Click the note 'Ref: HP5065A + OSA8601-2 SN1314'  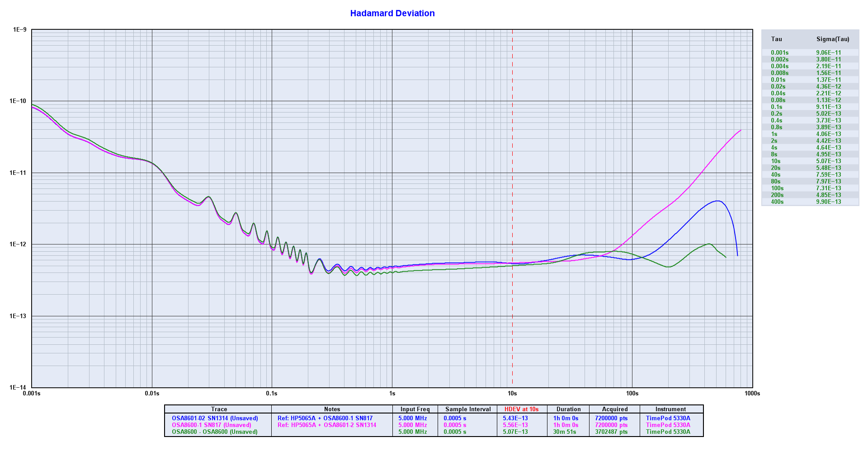tap(327, 425)
